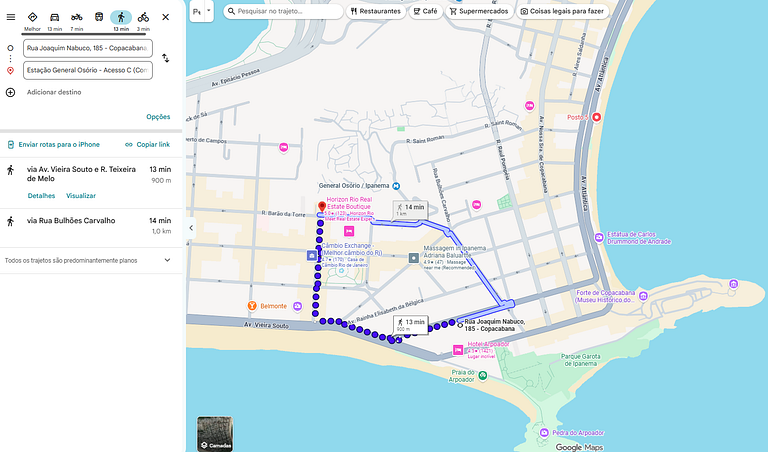Open route 'Opções'

[158, 117]
